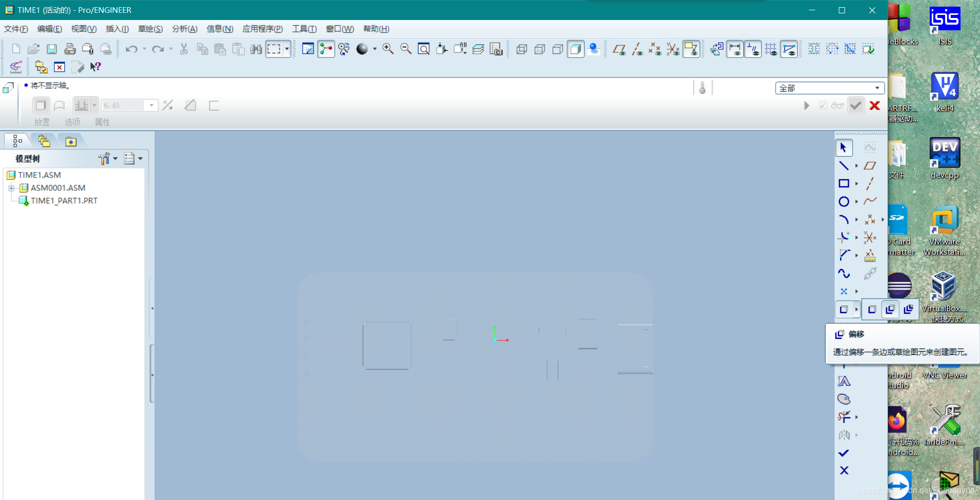Screen dimensions: 980x500
Task: Open the 草绘(S) menu
Action: [x=150, y=29]
